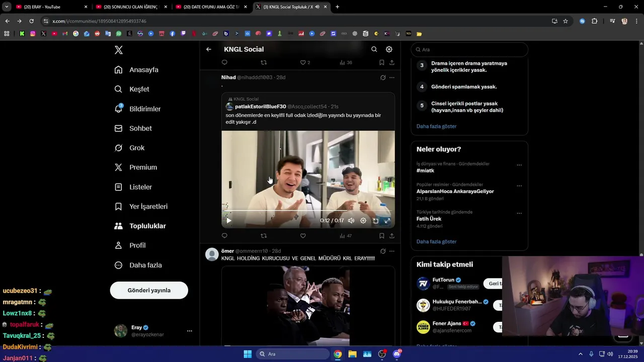Open Listeler from the sidebar
This screenshot has width=644, height=362.
[133, 187]
